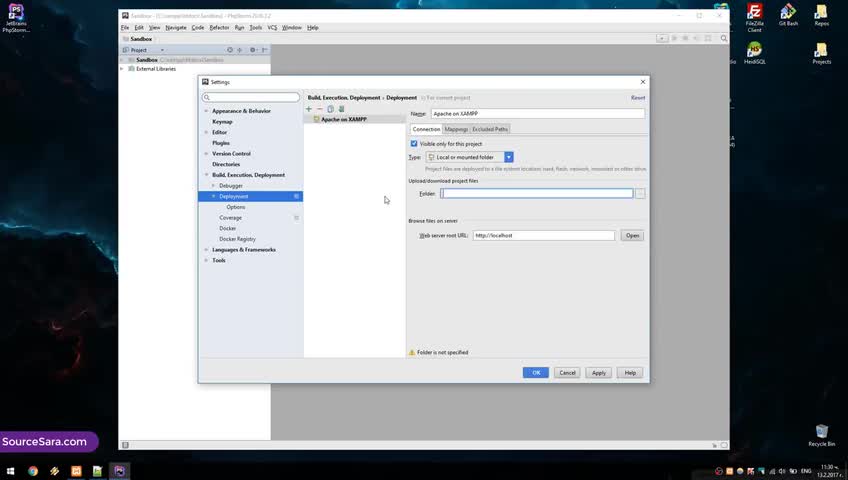Screen dimensions: 848x480
Task: Open FileZilla Client desktop icon
Action: click(x=754, y=18)
